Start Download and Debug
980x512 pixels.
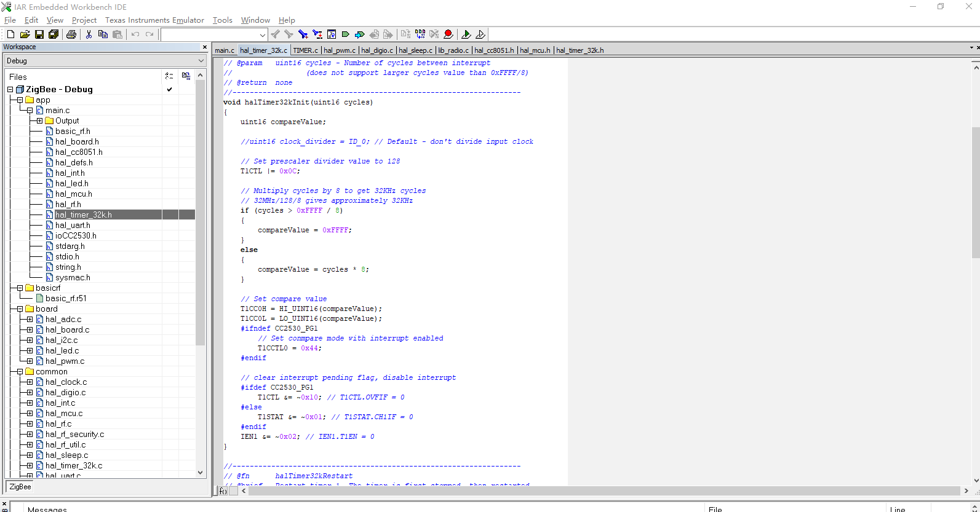click(466, 34)
